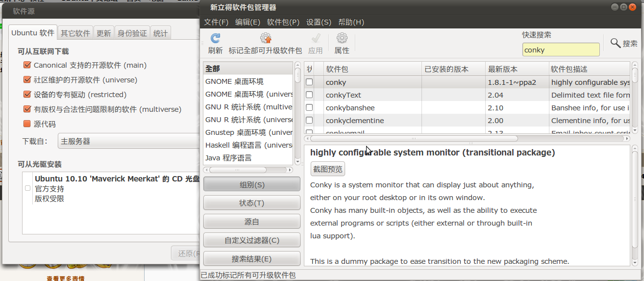Select Java 程序语言 category

click(248, 158)
